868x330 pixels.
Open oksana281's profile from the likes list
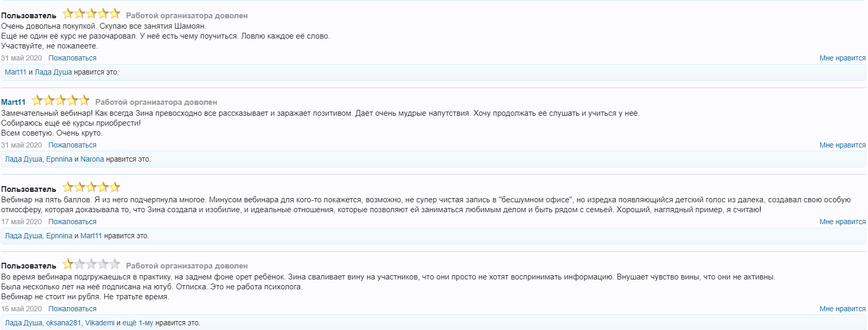coord(64,323)
